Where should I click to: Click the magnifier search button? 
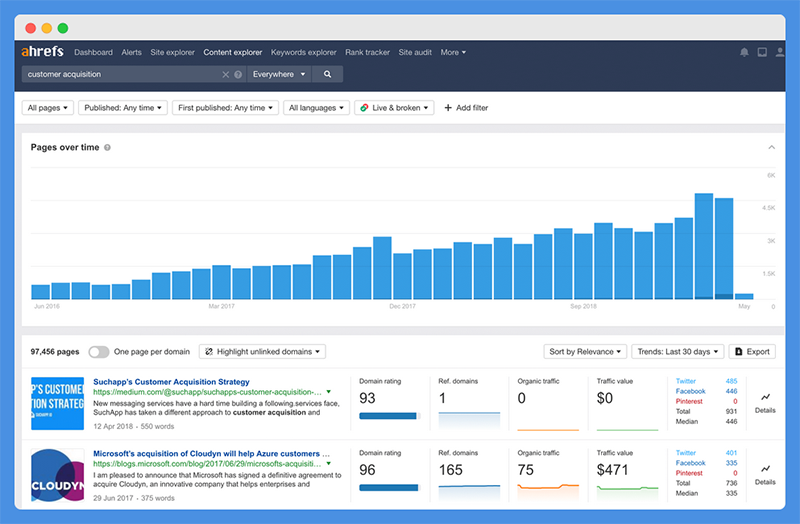[327, 74]
